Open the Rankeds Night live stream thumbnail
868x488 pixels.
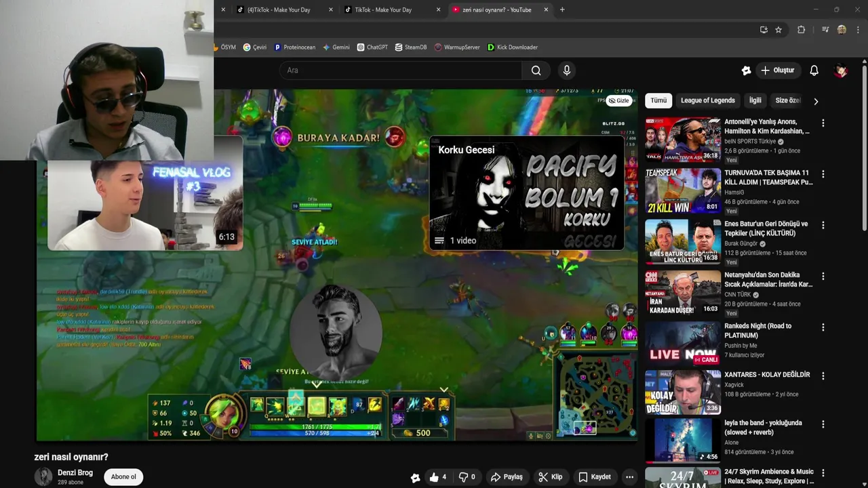pos(683,344)
